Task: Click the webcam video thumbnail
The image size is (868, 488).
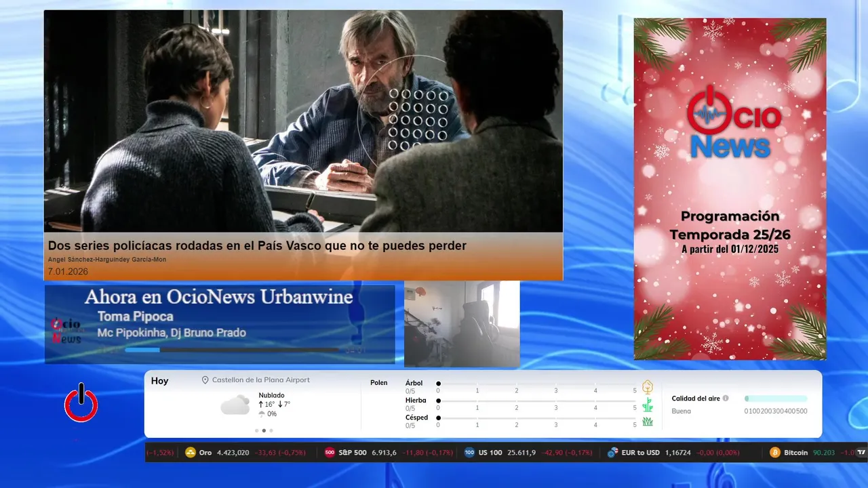Action: 462,324
